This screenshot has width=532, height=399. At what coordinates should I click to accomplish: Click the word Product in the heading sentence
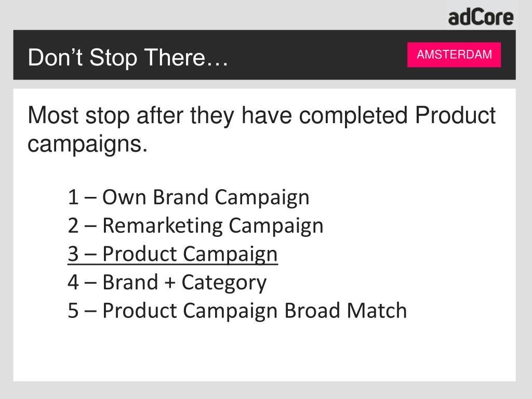(x=455, y=115)
